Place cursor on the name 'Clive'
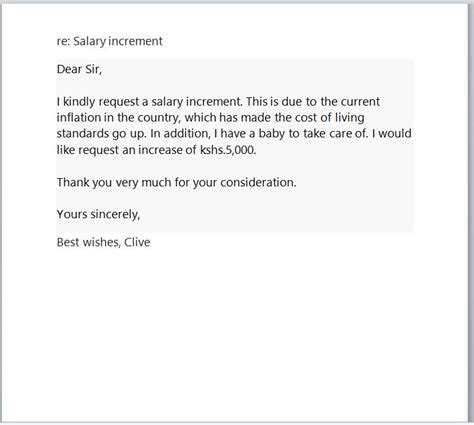Viewport: 474px width, 425px height. [x=137, y=242]
